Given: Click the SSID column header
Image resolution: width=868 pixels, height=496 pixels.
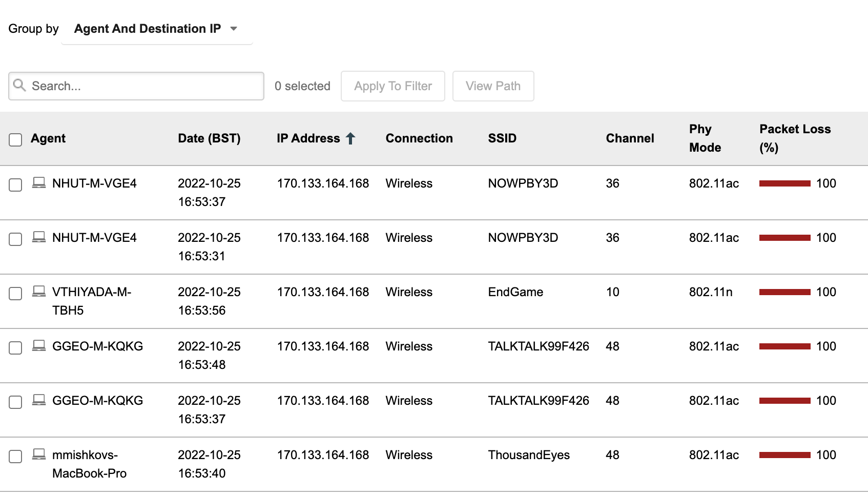Looking at the screenshot, I should coord(502,138).
